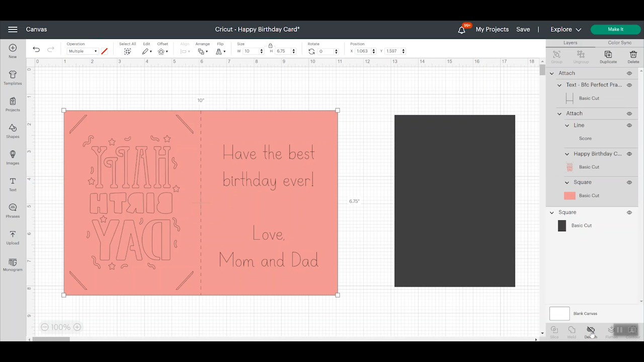Select the dark gray rectangle on canvas
The width and height of the screenshot is (644, 362).
click(454, 201)
